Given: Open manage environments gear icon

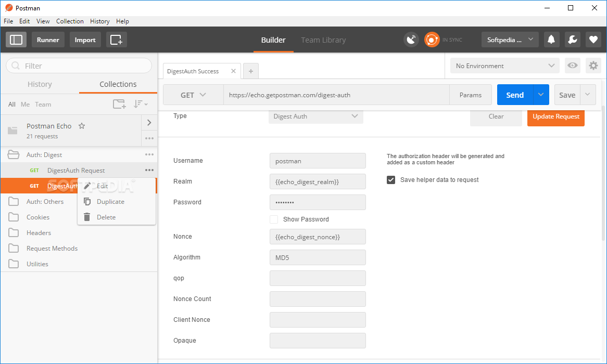Looking at the screenshot, I should [x=593, y=66].
